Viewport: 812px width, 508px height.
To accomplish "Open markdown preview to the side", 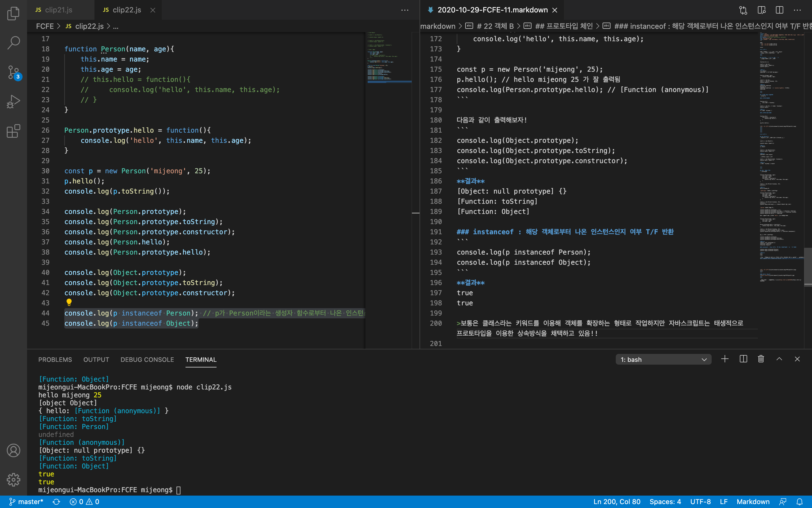I will pos(761,10).
